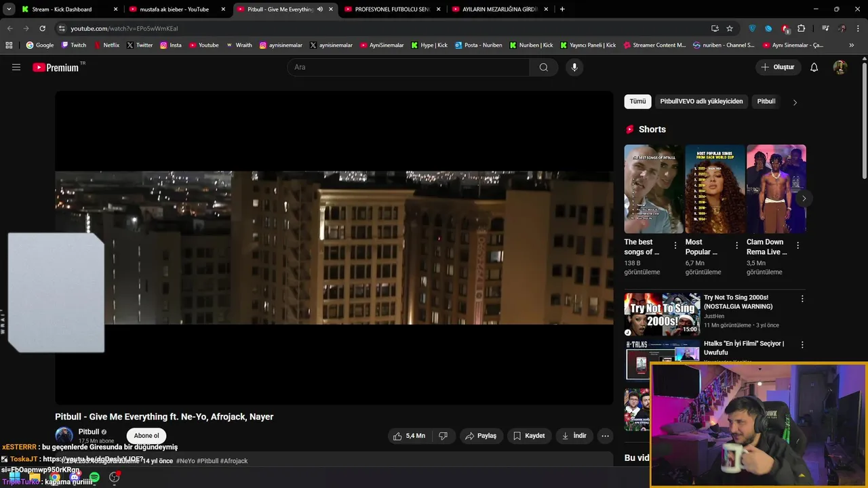Mute the Pitbull tab audio icon
Screen dimensions: 868x488
coord(320,9)
